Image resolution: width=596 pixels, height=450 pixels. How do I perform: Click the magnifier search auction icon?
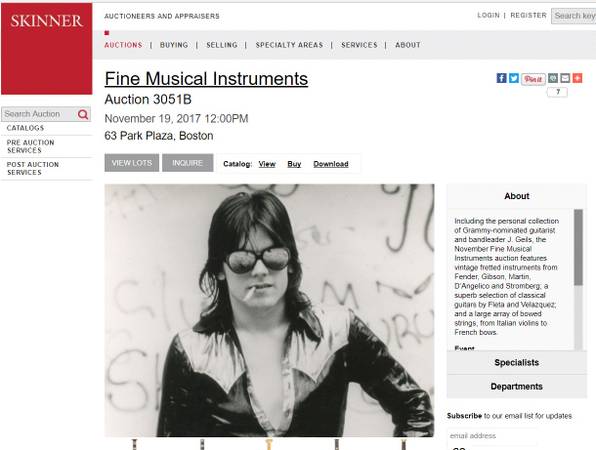(x=83, y=114)
